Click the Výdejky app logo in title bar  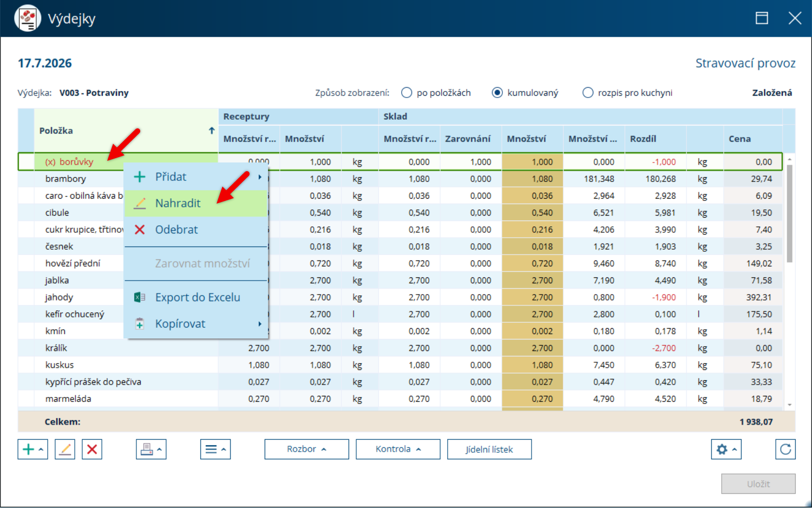pos(28,18)
